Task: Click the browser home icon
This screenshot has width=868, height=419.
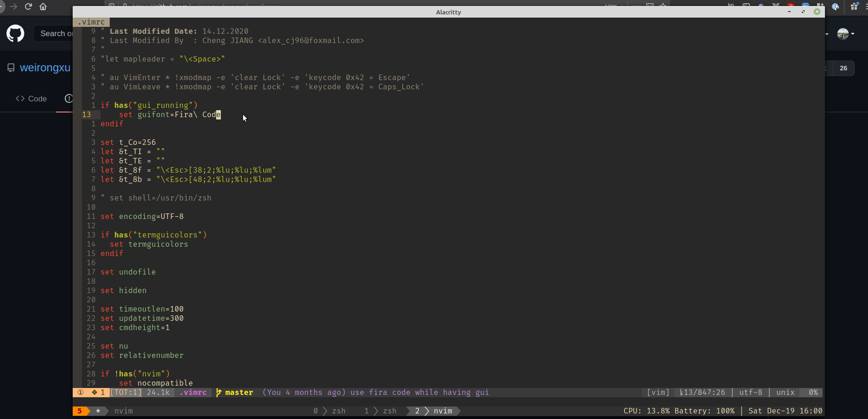Action: (44, 6)
